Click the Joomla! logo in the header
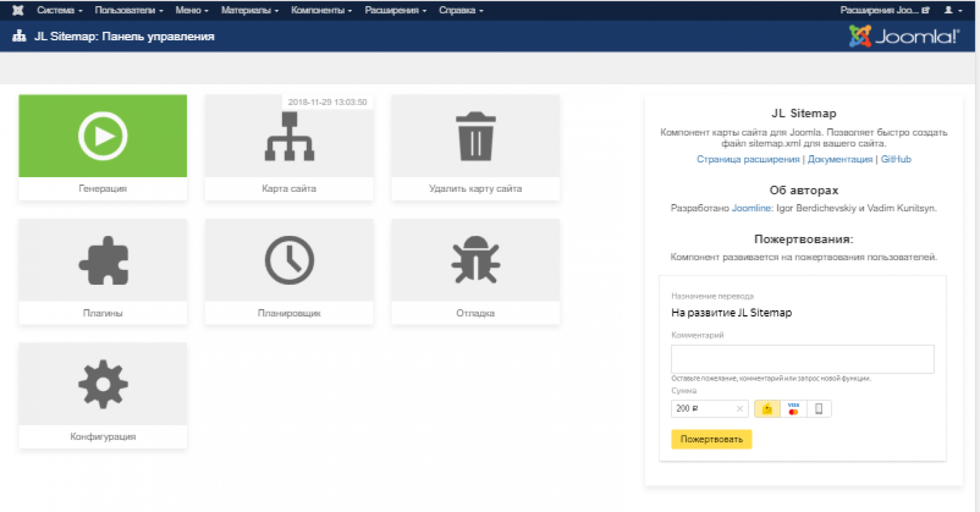Screen dimensions: 980x512 pyautogui.click(x=904, y=36)
